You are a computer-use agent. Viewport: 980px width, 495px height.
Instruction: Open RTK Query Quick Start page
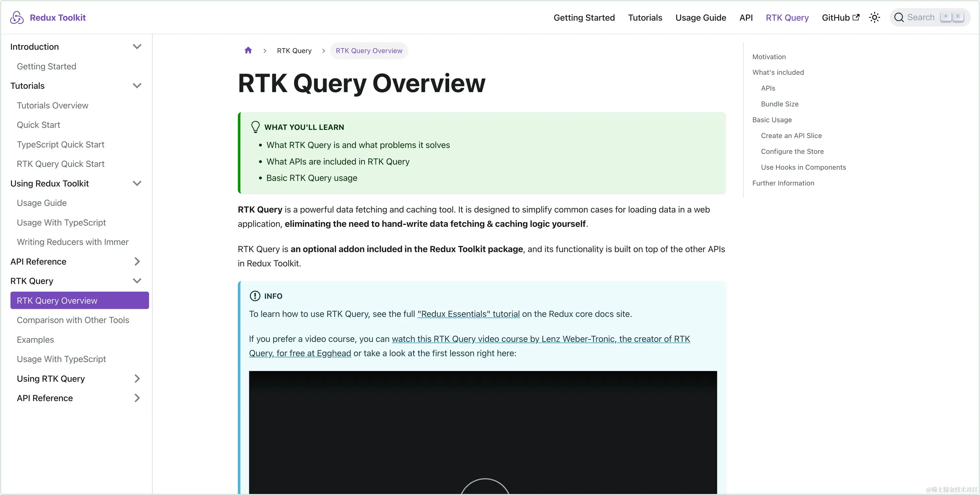tap(61, 164)
